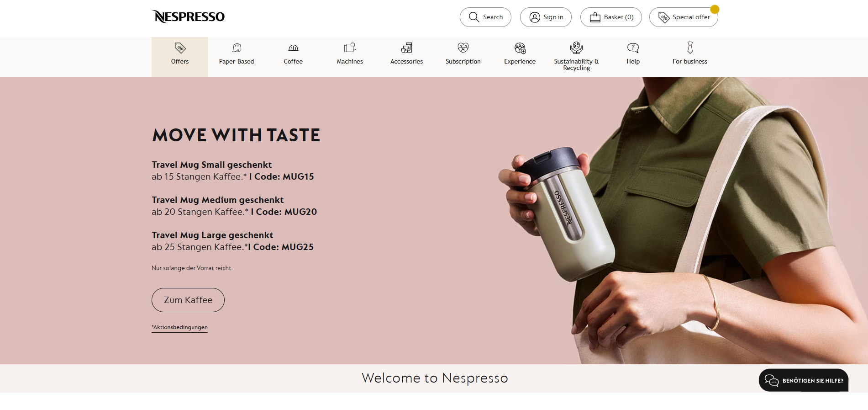
Task: Click the Special offer button
Action: point(683,17)
